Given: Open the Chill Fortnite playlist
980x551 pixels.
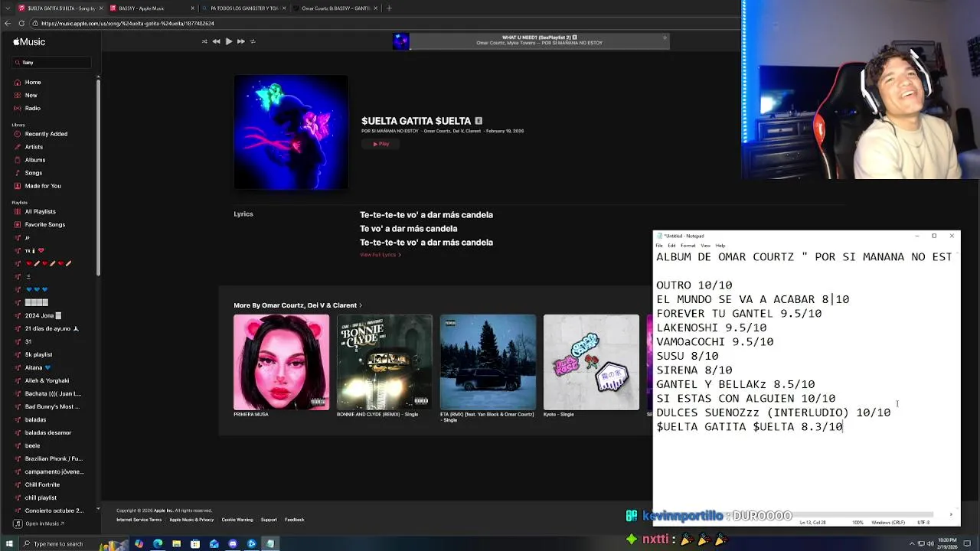Looking at the screenshot, I should pyautogui.click(x=42, y=484).
